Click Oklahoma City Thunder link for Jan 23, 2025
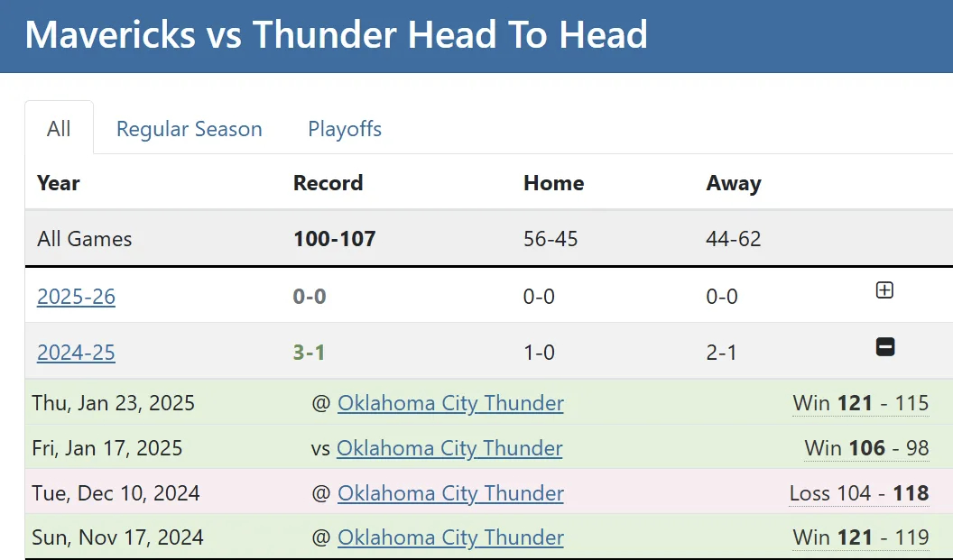Image resolution: width=953 pixels, height=560 pixels. pyautogui.click(x=450, y=403)
